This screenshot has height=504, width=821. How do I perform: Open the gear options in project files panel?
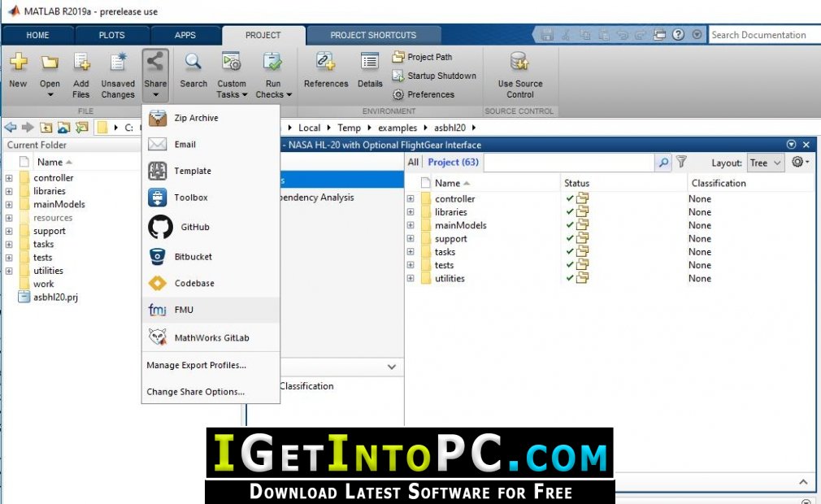tap(800, 163)
